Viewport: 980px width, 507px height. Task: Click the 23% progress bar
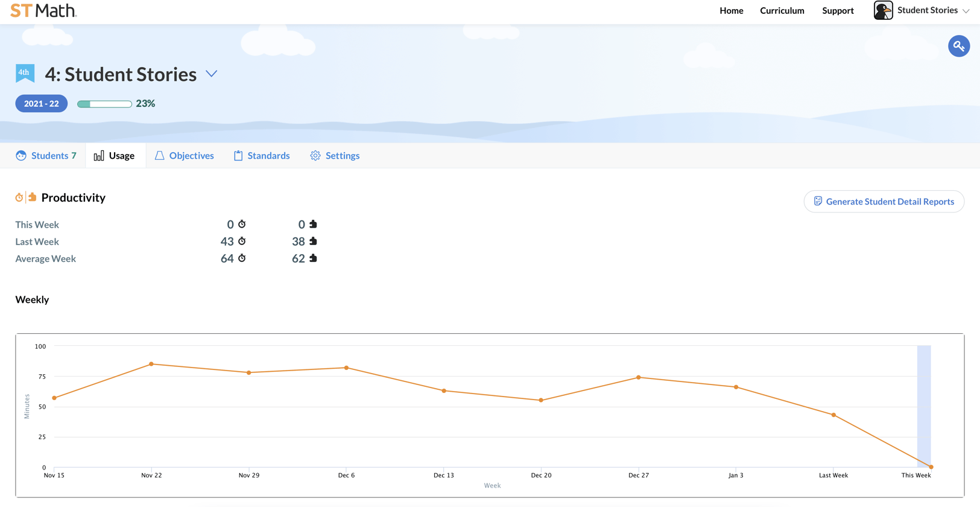104,104
